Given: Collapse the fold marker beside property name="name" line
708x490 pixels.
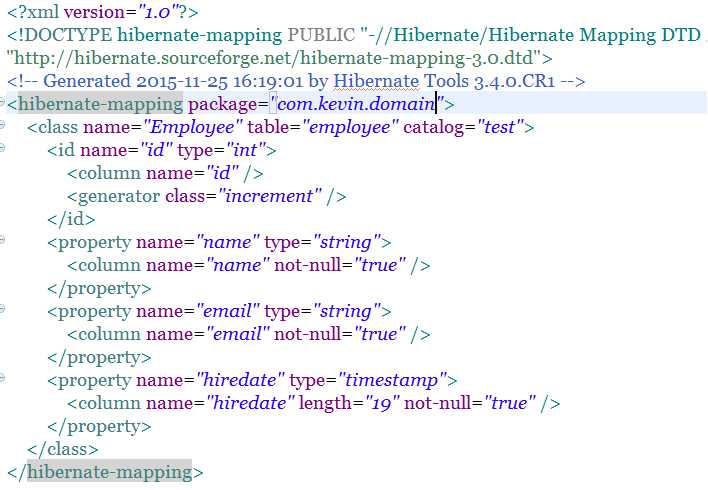Looking at the screenshot, I should [2, 239].
